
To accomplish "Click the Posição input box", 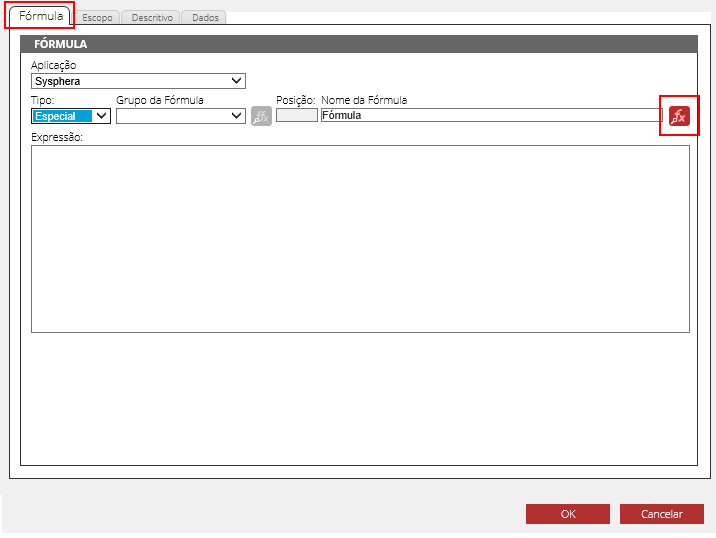I will click(x=297, y=115).
